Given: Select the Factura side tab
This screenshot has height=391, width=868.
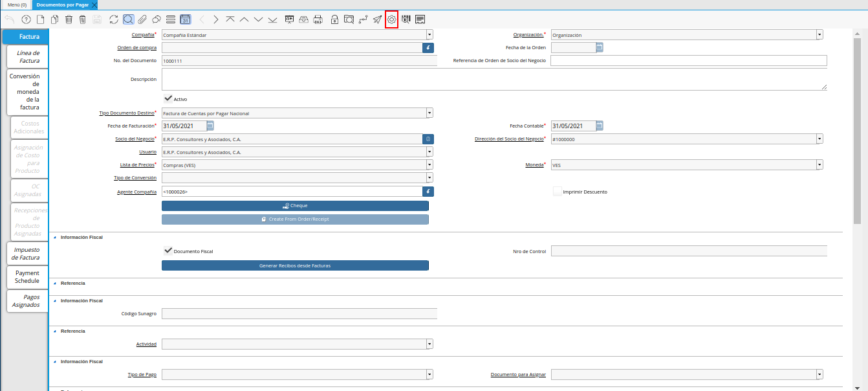Looking at the screenshot, I should click(25, 37).
